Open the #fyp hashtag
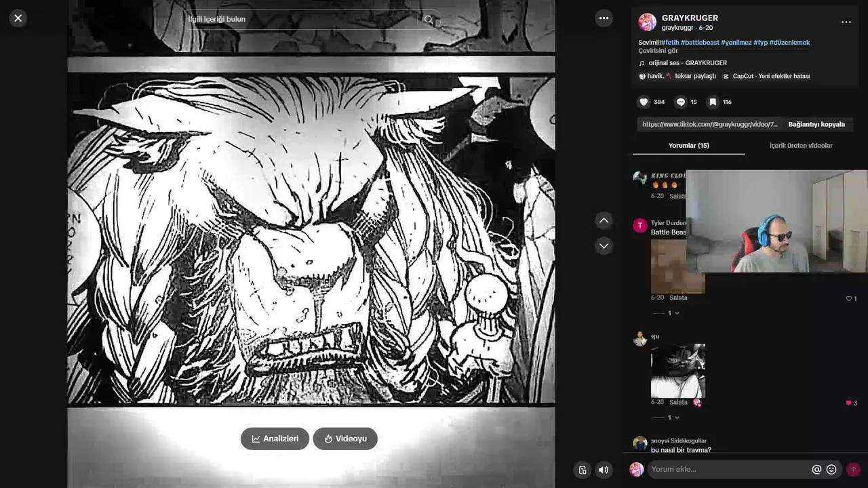The image size is (868, 488). click(760, 43)
